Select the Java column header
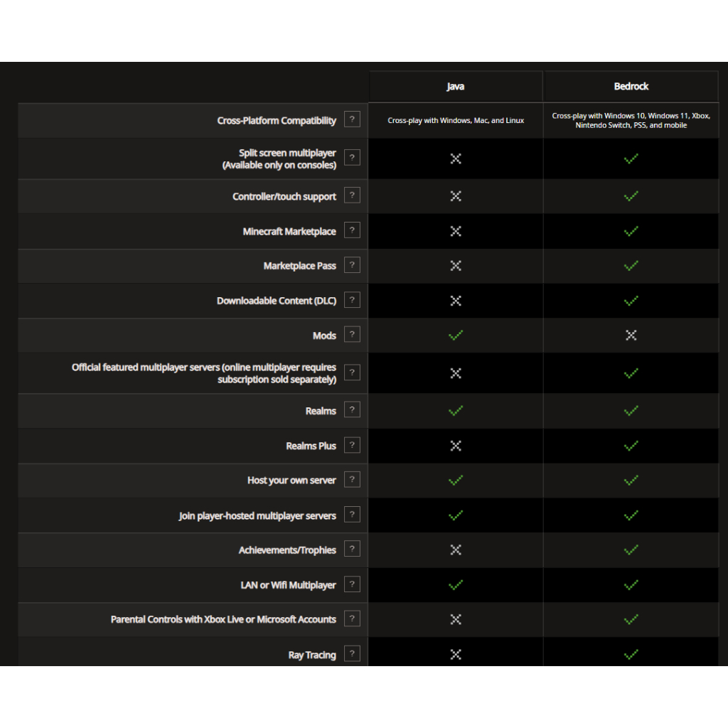Viewport: 728px width, 728px height. point(456,87)
